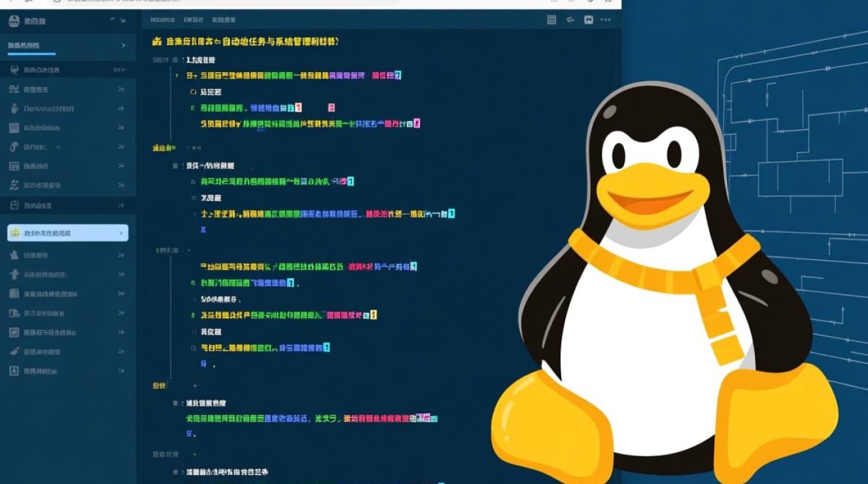Click the puzzle piece icon in sidebar
This screenshot has height=484, width=868.
pos(14,255)
